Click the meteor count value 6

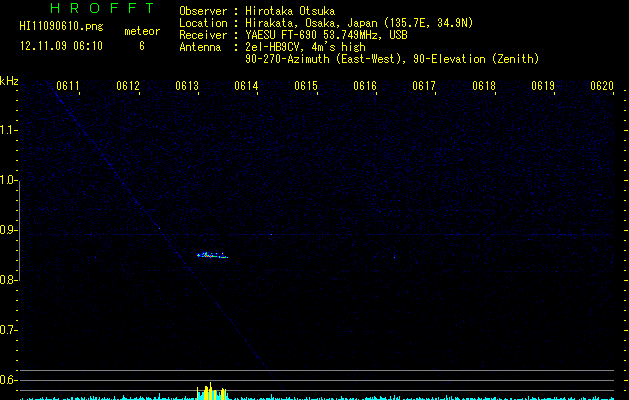click(x=142, y=46)
